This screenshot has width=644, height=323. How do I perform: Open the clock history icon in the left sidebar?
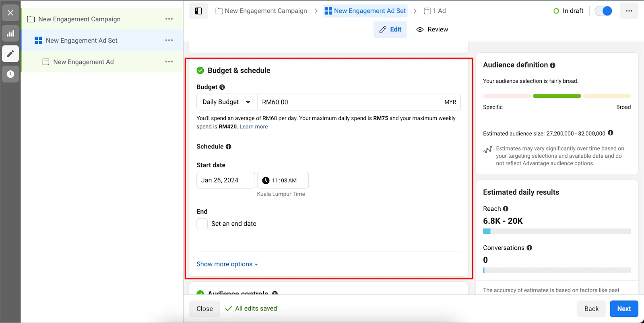coord(10,74)
